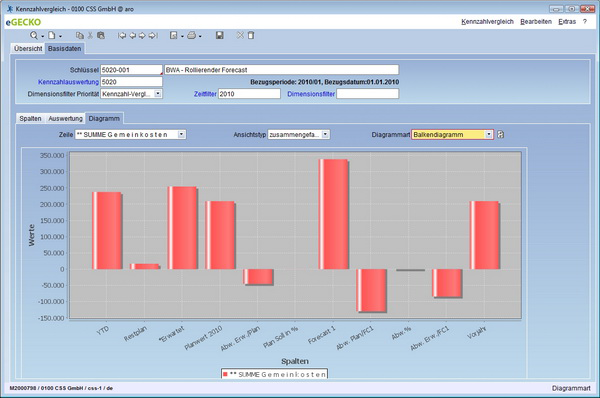Image resolution: width=600 pixels, height=398 pixels.
Task: Click the delete trash can icon
Action: tap(251, 35)
